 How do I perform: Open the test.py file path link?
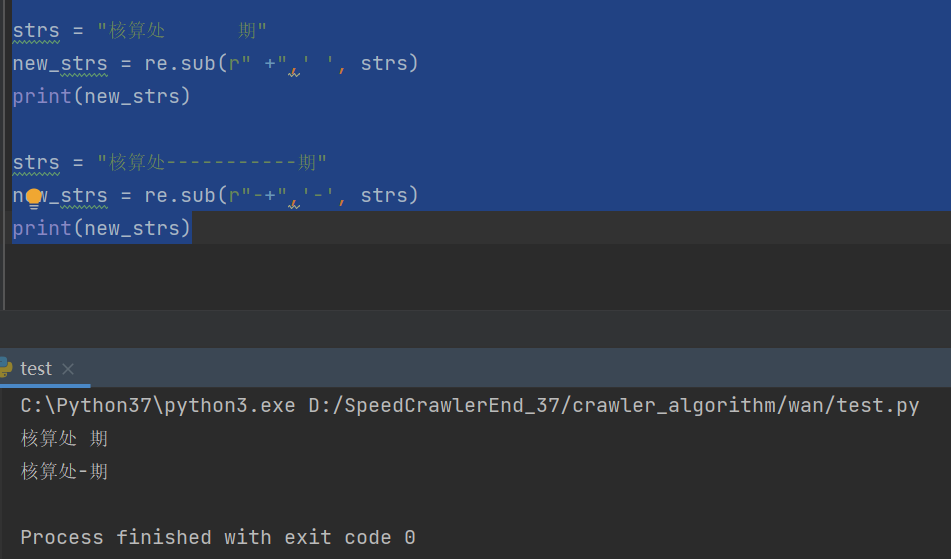point(614,405)
